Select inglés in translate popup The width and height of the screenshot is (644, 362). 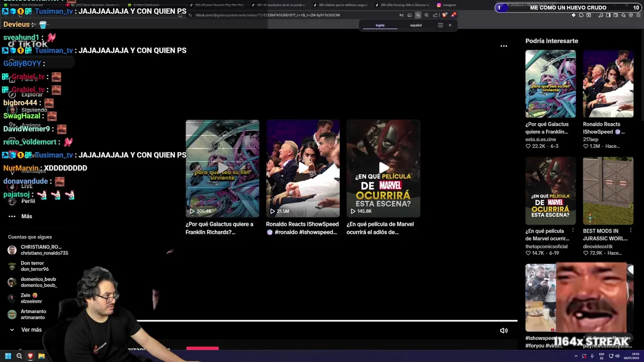[380, 25]
